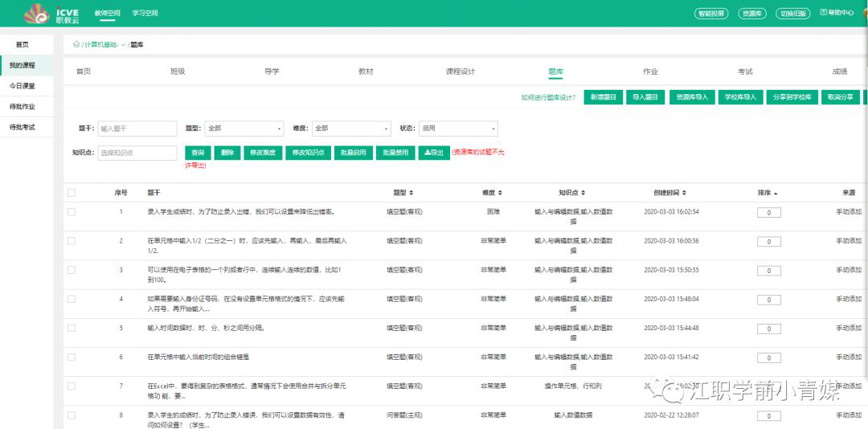
Task: Click the 修改知识点 button
Action: pyautogui.click(x=309, y=153)
